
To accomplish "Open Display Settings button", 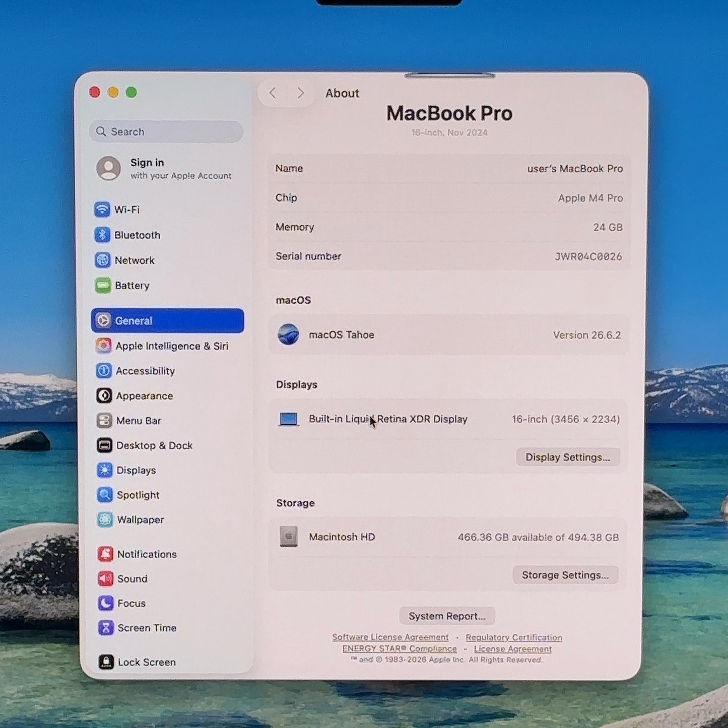I will pyautogui.click(x=568, y=457).
